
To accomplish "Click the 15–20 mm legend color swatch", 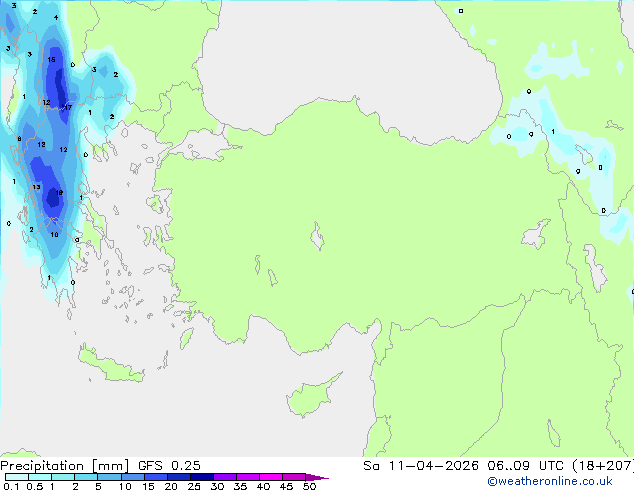I will point(156,477).
